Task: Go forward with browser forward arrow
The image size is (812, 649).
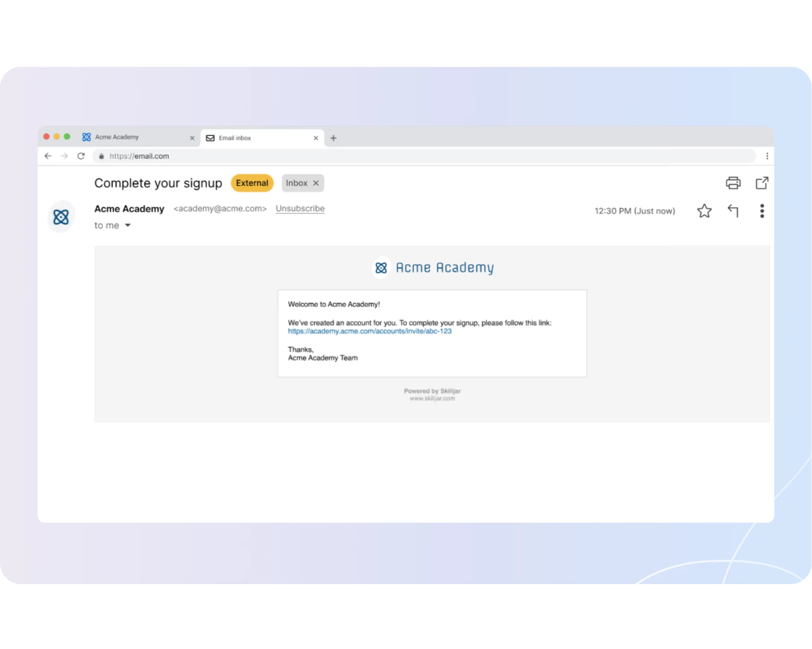Action: click(64, 156)
